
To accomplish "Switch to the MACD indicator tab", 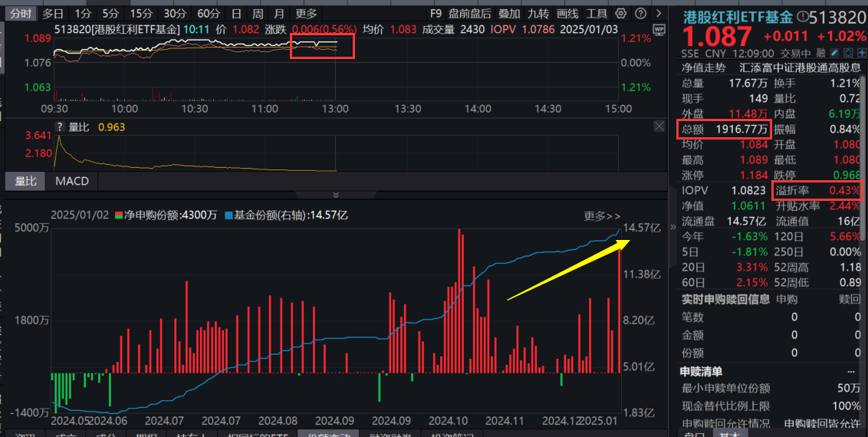I will (72, 181).
